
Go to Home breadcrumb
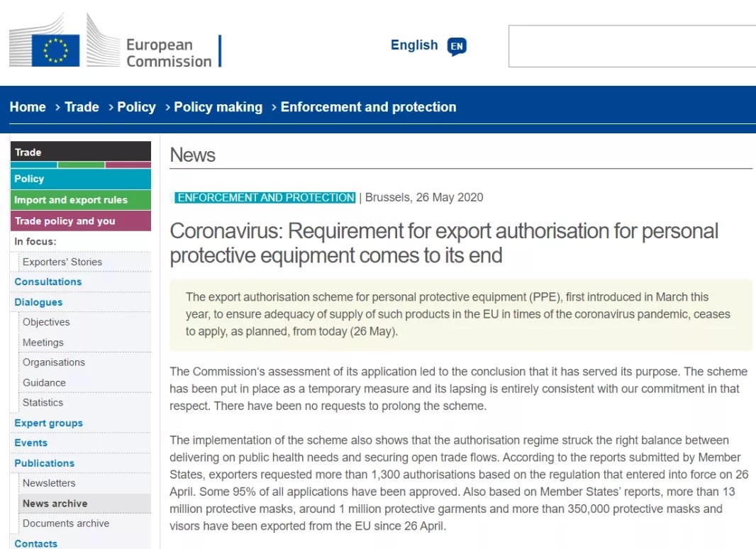pyautogui.click(x=28, y=107)
